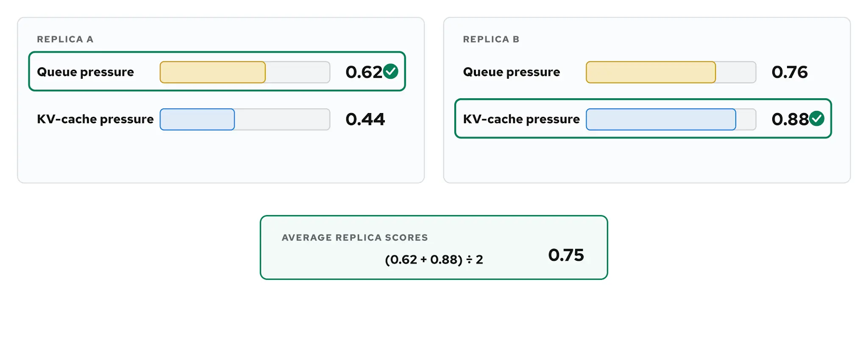Click Replica B blue KV-cache pressure bar
Viewport: 868px width, 337px height.
pos(661,119)
